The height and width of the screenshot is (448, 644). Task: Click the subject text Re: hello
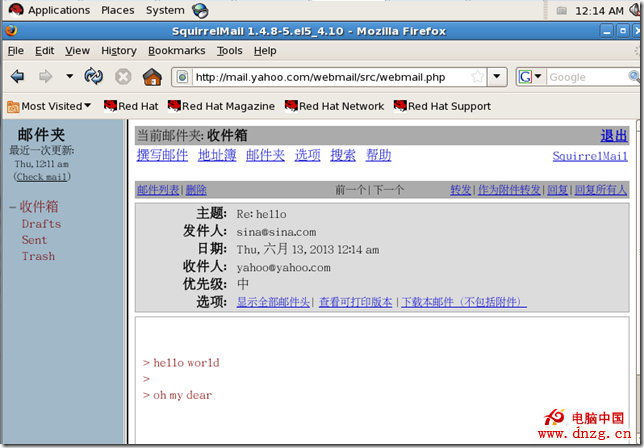pos(261,214)
